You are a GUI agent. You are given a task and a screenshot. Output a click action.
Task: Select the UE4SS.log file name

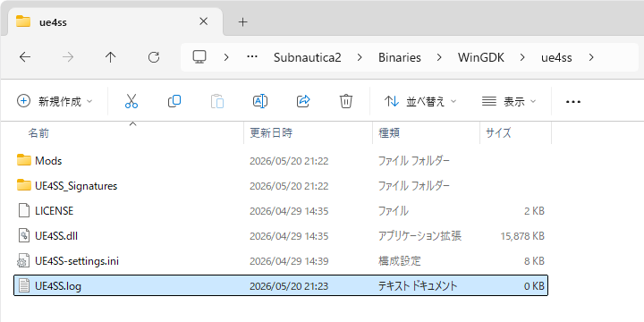[x=58, y=286]
